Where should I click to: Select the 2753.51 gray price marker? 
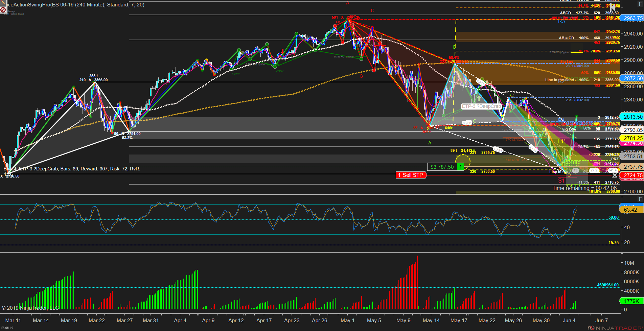(x=632, y=157)
